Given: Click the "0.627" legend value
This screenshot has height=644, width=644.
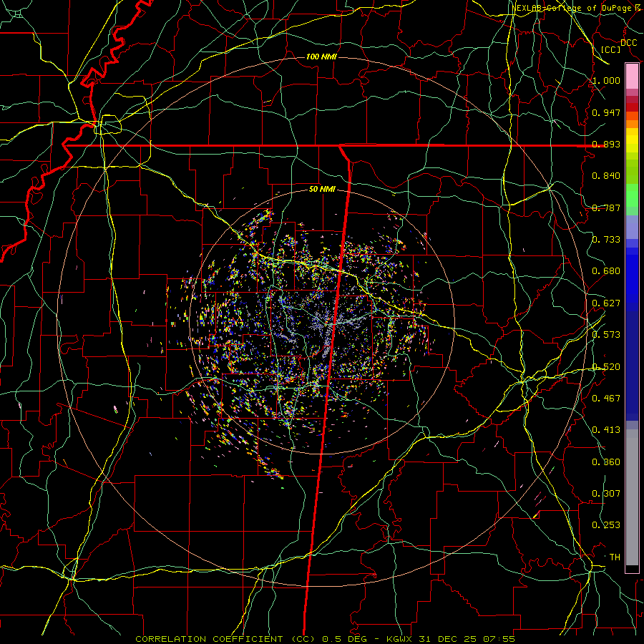Looking at the screenshot, I should pyautogui.click(x=606, y=303).
